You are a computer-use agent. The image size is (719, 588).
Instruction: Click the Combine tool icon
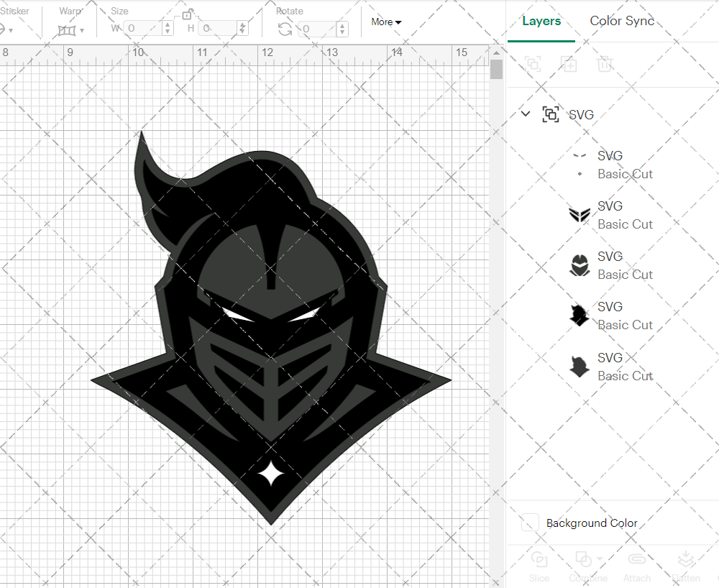coord(584,559)
